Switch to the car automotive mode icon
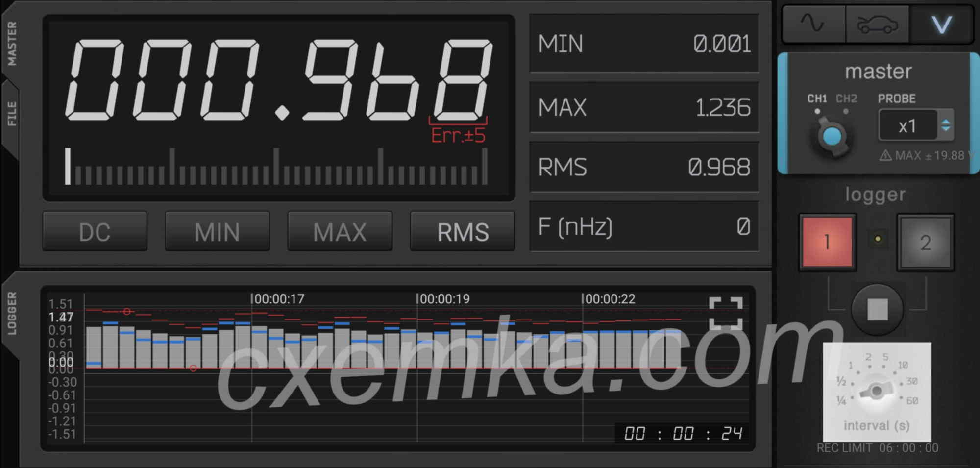 877,25
